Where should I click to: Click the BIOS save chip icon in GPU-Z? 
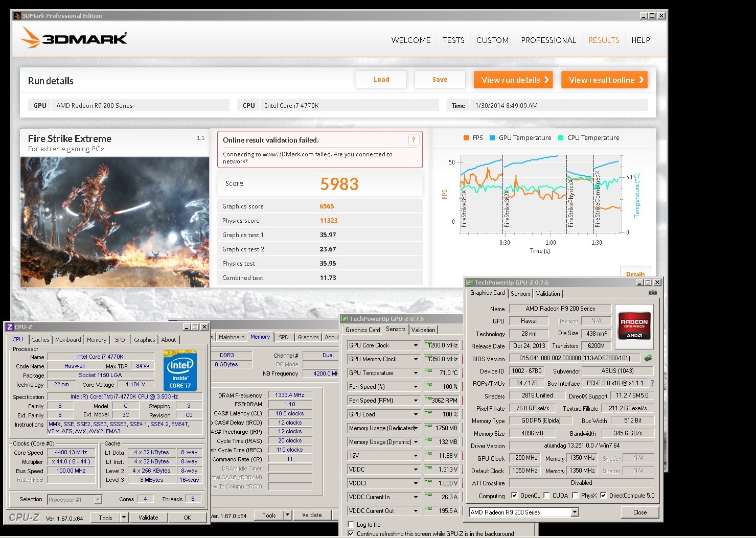click(649, 358)
